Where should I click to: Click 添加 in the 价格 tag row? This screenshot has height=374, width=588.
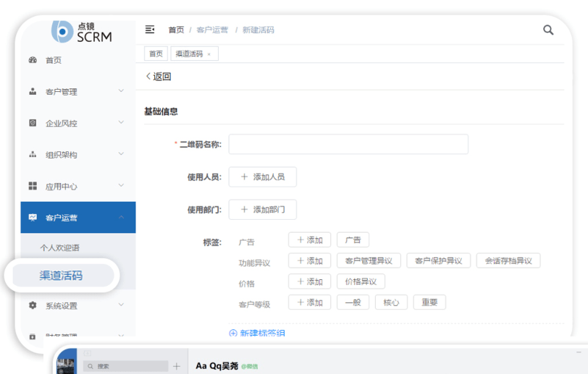click(310, 281)
